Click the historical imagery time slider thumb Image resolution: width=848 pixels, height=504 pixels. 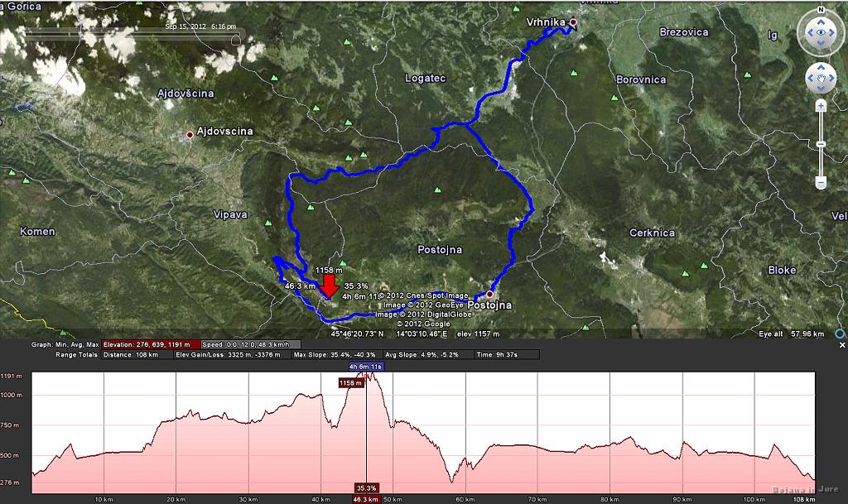pos(236,40)
